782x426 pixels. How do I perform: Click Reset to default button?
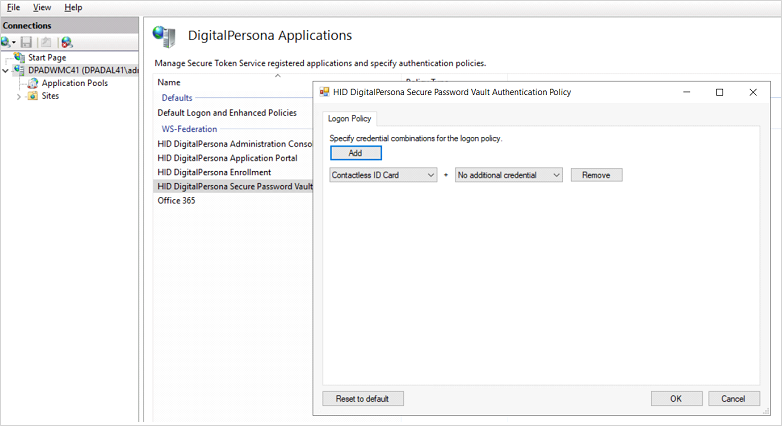click(363, 399)
